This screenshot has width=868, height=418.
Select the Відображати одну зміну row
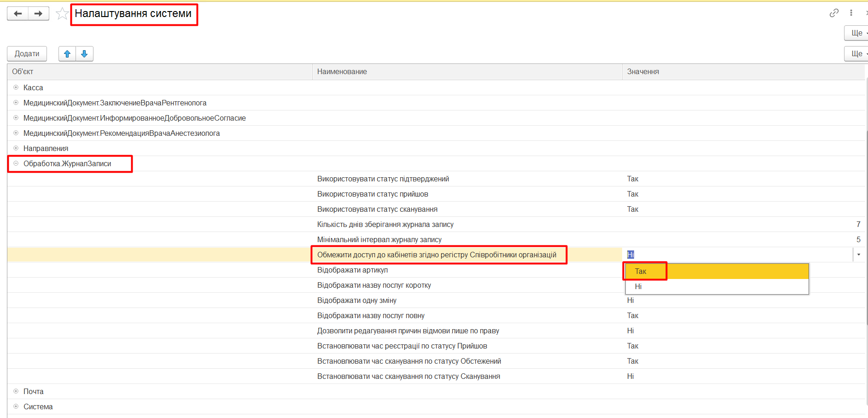(357, 301)
